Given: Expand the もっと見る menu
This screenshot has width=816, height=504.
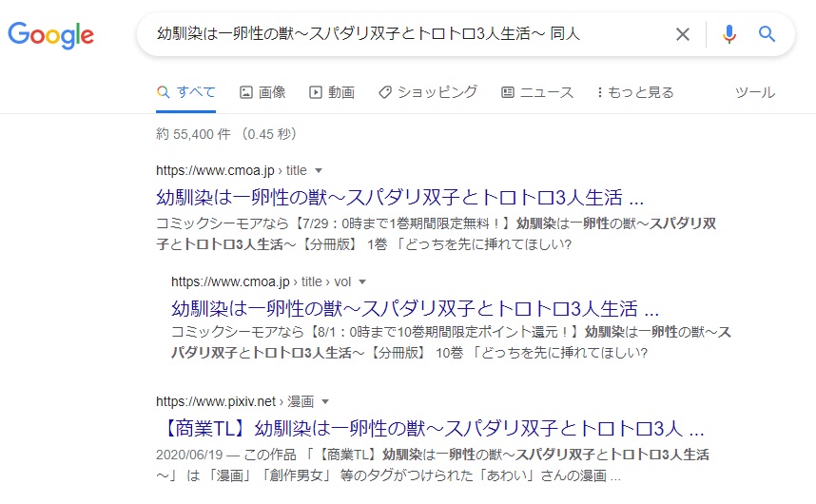Looking at the screenshot, I should coord(635,92).
